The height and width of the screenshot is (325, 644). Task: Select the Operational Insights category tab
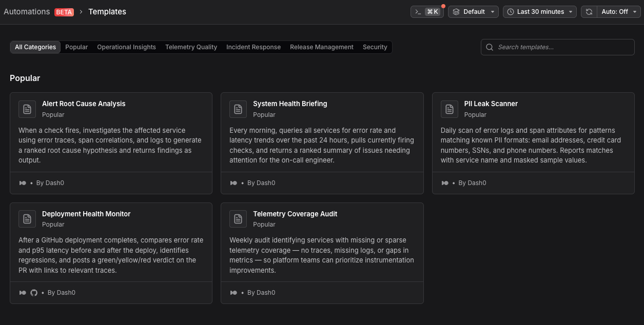click(126, 47)
